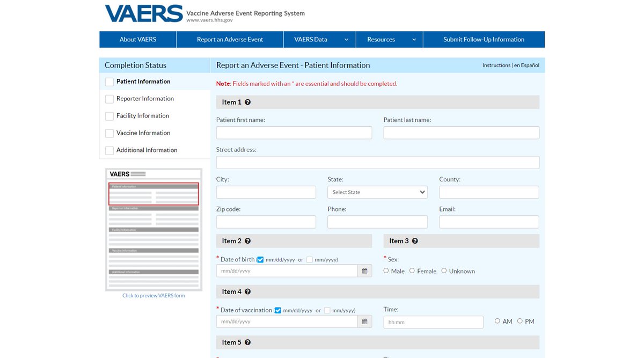Open the Item 5 help icon

tap(247, 342)
